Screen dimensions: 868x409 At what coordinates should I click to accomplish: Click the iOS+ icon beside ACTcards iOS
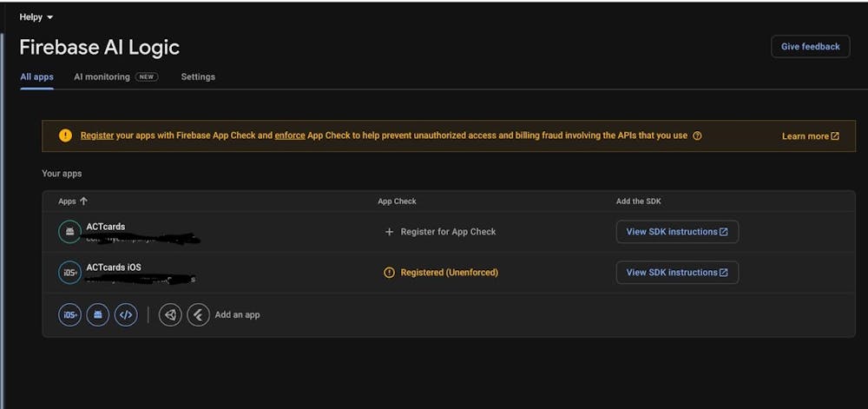click(69, 273)
